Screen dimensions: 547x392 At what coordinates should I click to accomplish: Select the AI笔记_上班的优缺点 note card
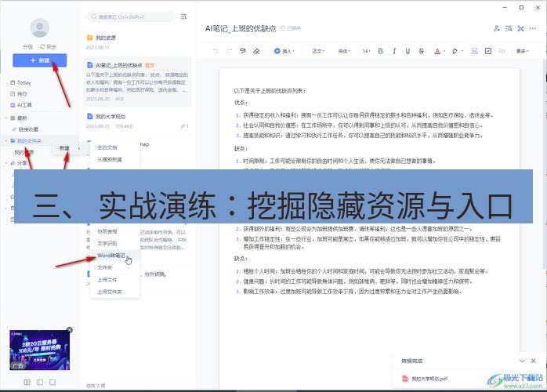pos(137,82)
